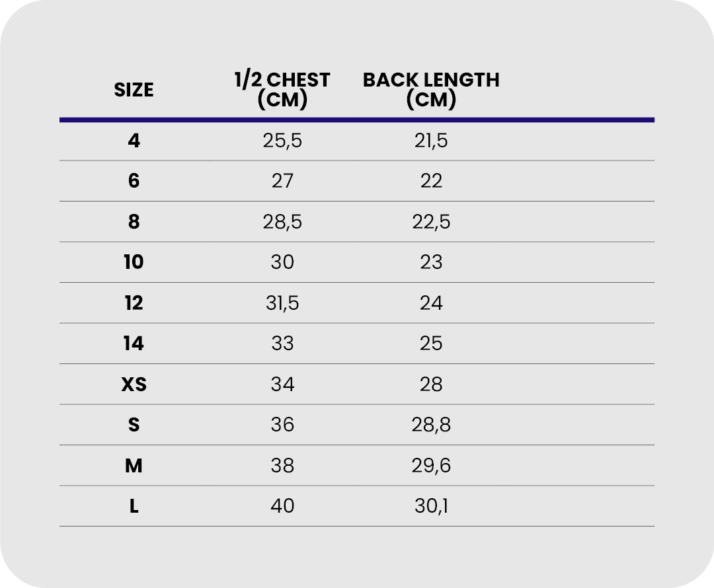Image resolution: width=714 pixels, height=588 pixels.
Task: Click the M size label
Action: [134, 466]
